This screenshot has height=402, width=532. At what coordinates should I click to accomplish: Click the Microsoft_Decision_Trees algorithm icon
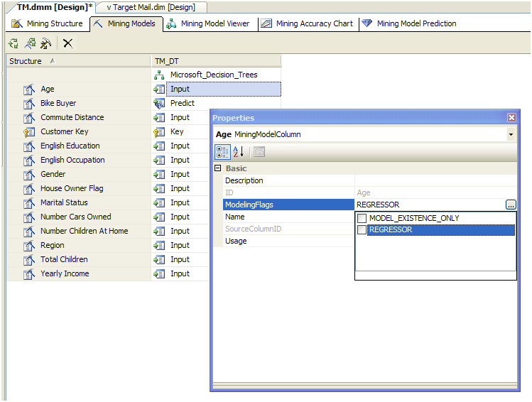click(x=160, y=75)
